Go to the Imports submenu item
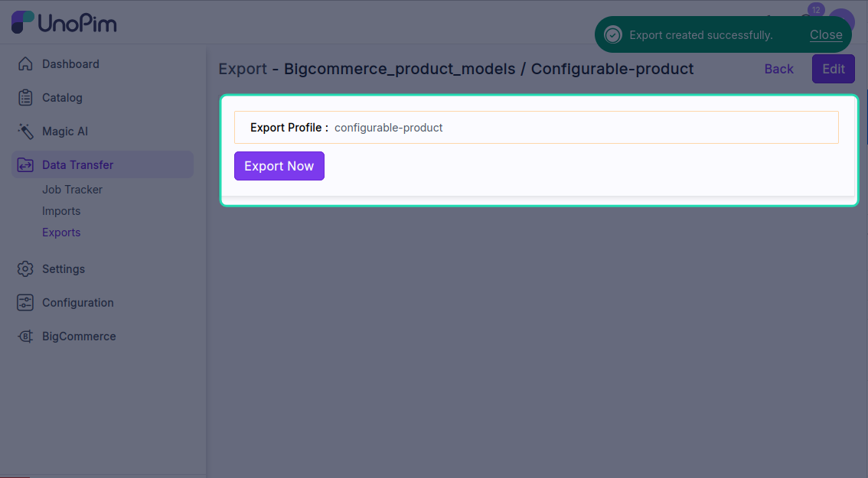This screenshot has height=478, width=868. (x=61, y=211)
